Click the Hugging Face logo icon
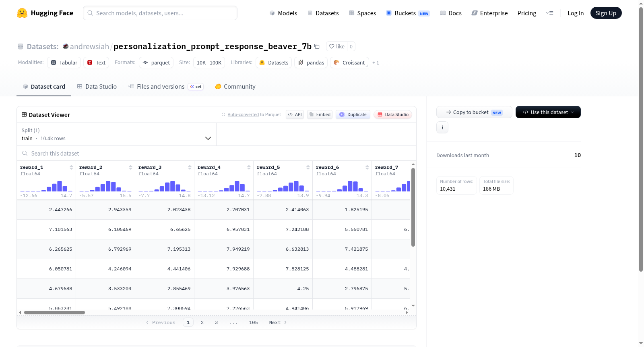The width and height of the screenshot is (644, 347). point(22,13)
